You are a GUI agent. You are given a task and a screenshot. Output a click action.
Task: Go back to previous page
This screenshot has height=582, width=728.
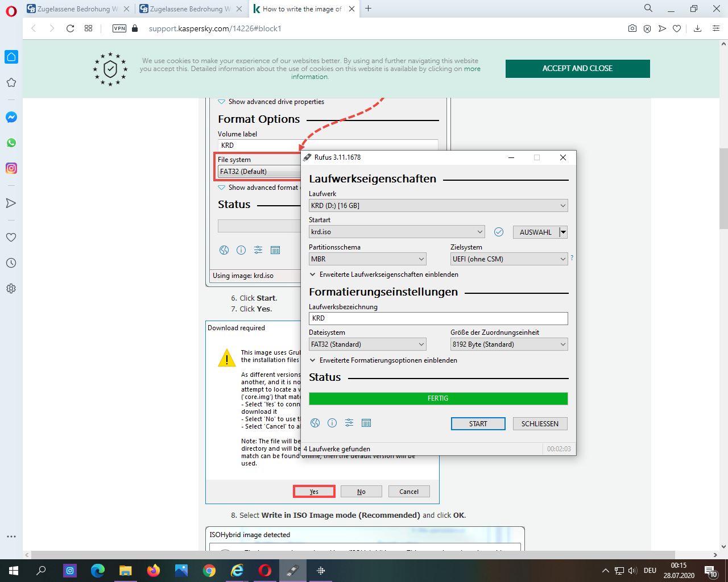34,28
